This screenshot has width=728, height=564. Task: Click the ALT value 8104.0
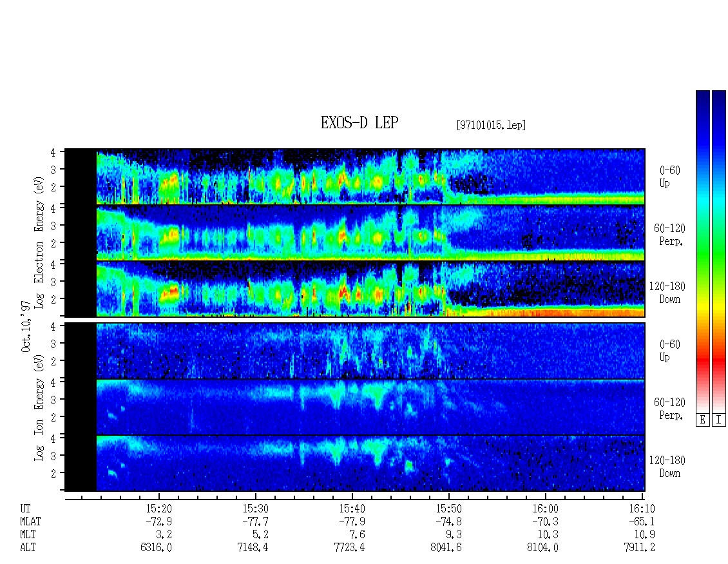(x=542, y=548)
